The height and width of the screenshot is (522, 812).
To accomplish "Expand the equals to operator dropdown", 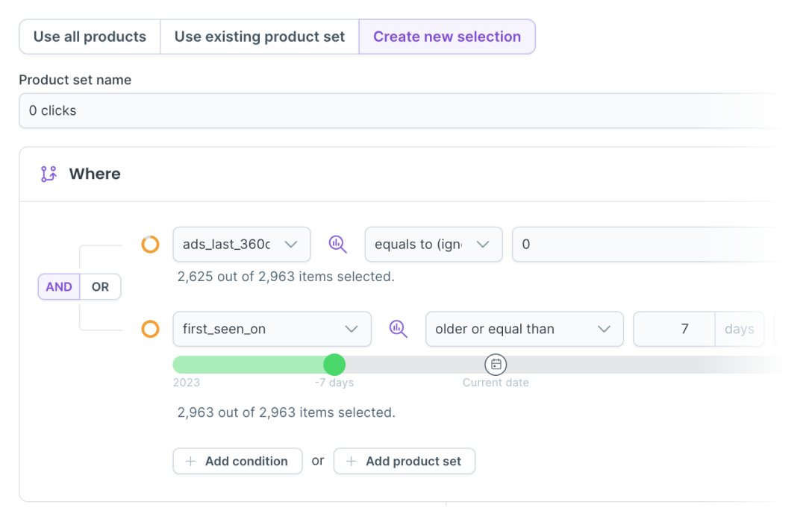I will [x=433, y=244].
